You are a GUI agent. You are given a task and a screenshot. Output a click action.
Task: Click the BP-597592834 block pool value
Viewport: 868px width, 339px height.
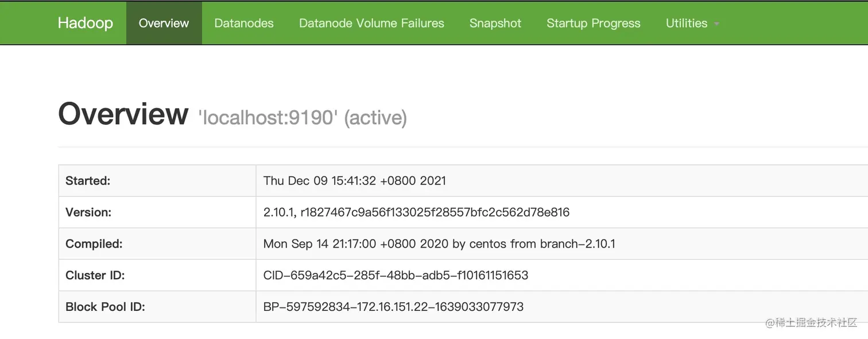[x=393, y=307]
